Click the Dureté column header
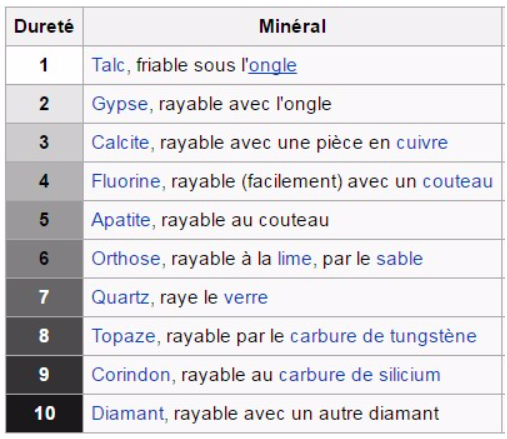This screenshot has width=507, height=439. (44, 26)
